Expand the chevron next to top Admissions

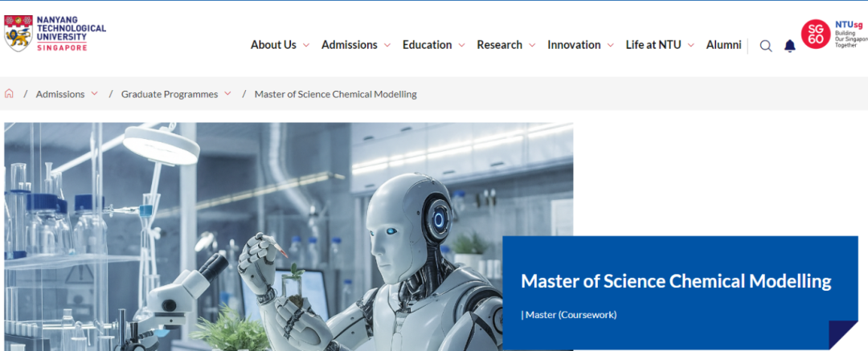click(387, 46)
